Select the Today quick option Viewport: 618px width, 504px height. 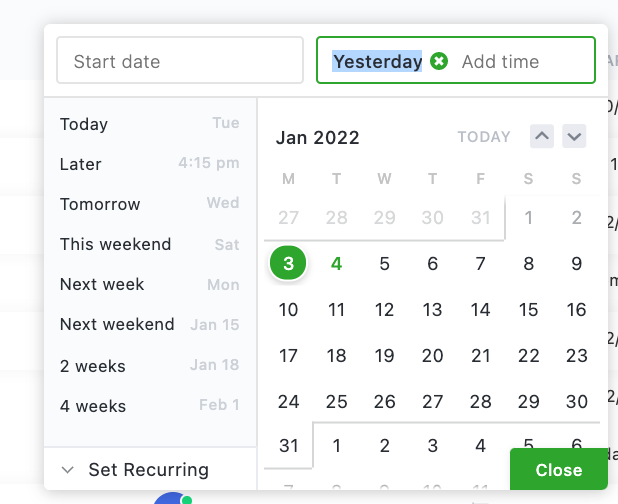(x=150, y=124)
